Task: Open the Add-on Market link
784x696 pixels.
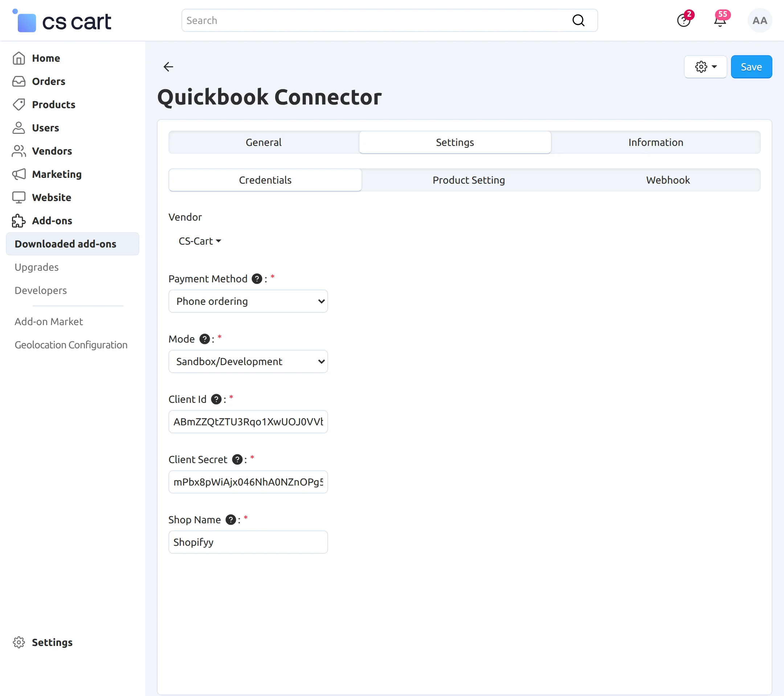Action: point(48,322)
